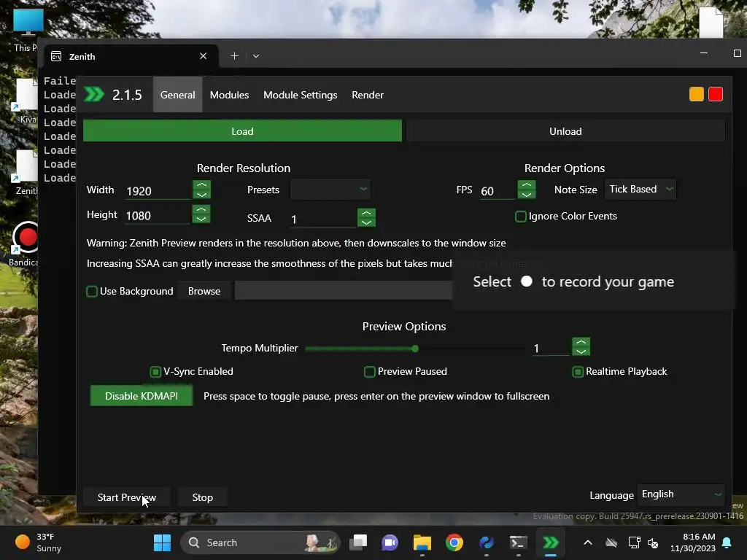This screenshot has height=560, width=747.
Task: Toggle the Realtime Playback checkbox
Action: [578, 371]
